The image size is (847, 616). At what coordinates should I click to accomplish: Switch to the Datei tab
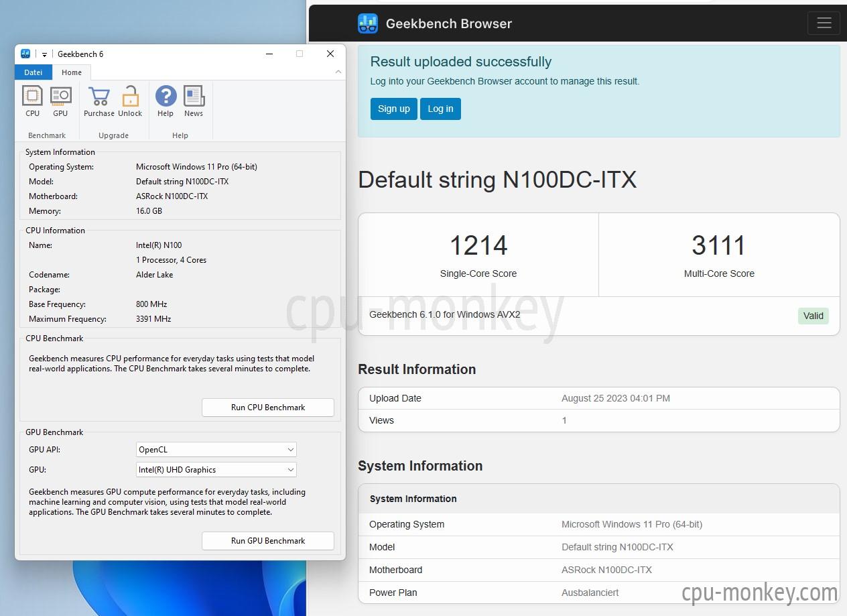pos(33,72)
